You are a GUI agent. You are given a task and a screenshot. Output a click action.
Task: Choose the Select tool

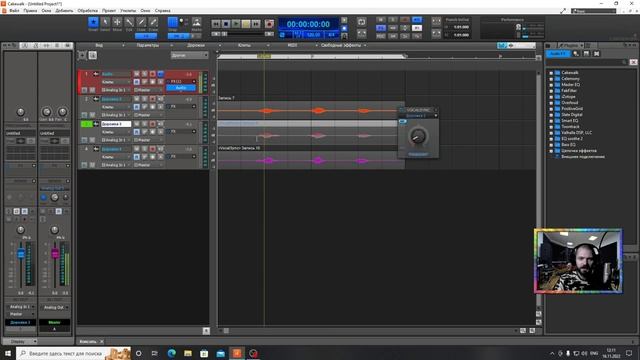[x=105, y=22]
